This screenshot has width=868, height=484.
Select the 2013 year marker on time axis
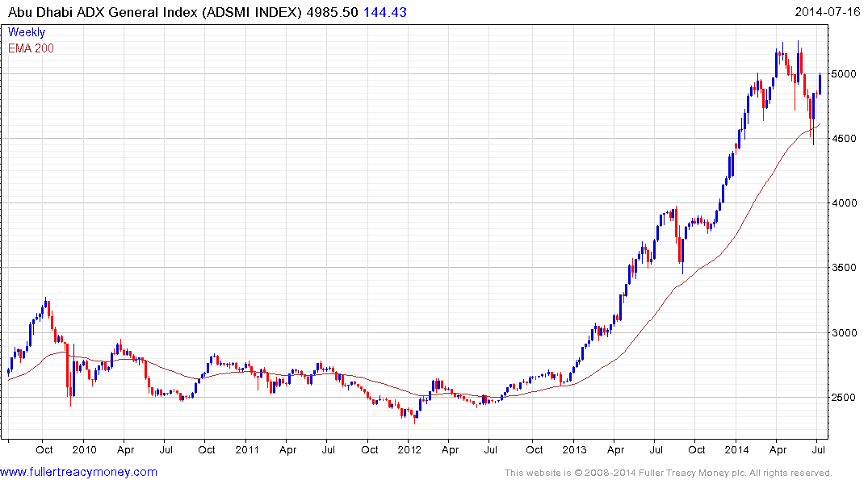(574, 449)
